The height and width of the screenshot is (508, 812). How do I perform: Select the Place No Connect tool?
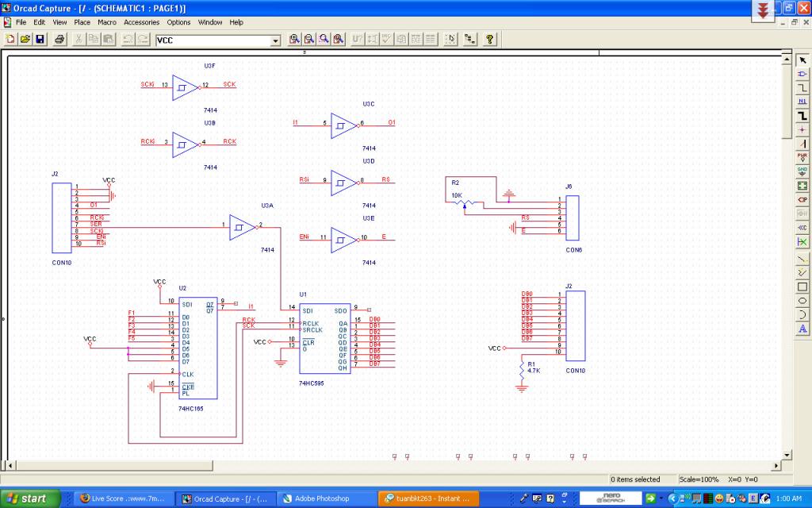click(802, 241)
